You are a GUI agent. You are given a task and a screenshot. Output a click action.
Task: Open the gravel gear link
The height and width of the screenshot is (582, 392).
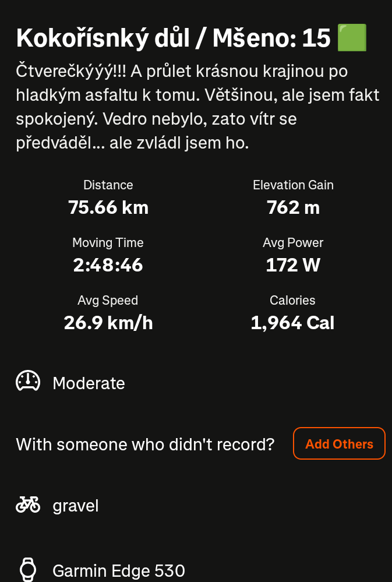(x=76, y=506)
